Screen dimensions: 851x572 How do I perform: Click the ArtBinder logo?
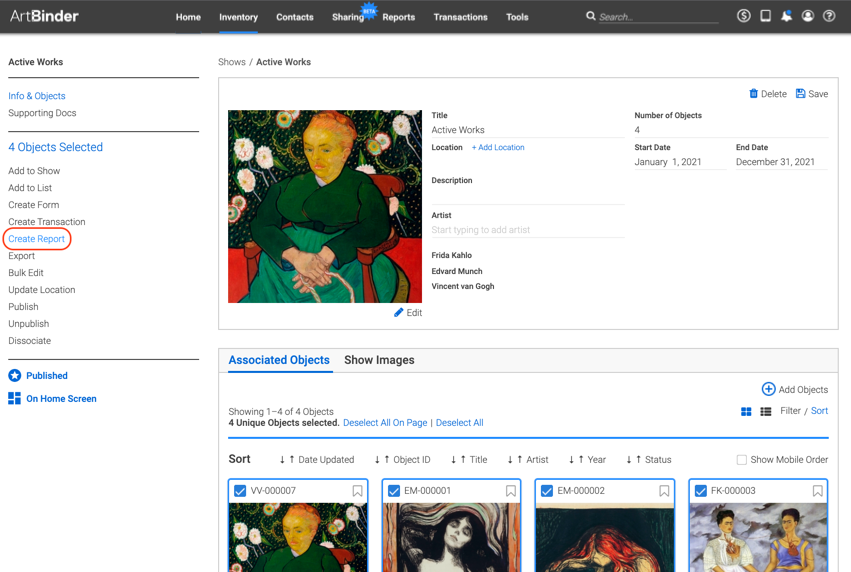coord(44,16)
